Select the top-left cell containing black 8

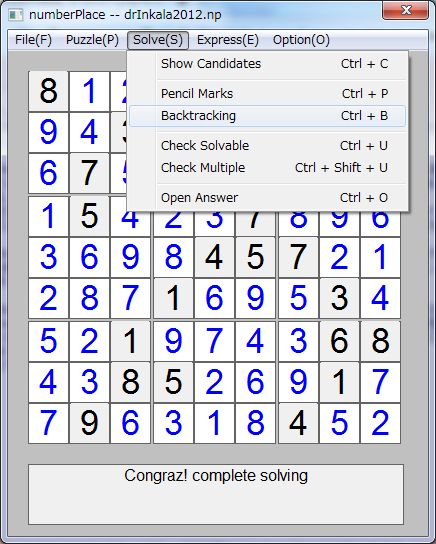point(48,91)
